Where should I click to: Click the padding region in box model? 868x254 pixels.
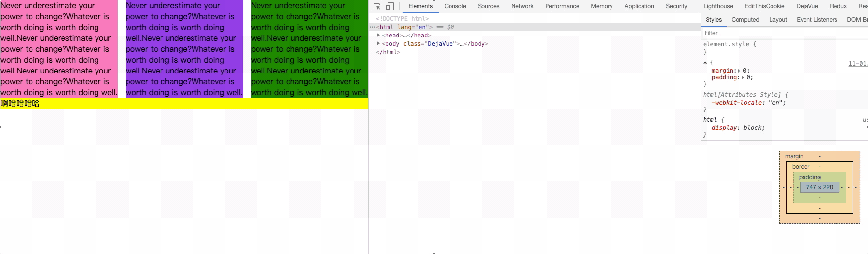[x=809, y=177]
